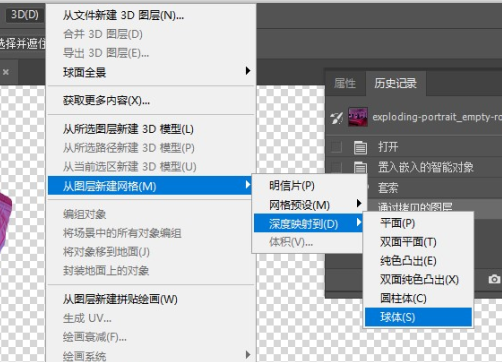Select 获取更多内容(X)... menu entry
Viewport: 502px width, 362px height.
click(151, 100)
